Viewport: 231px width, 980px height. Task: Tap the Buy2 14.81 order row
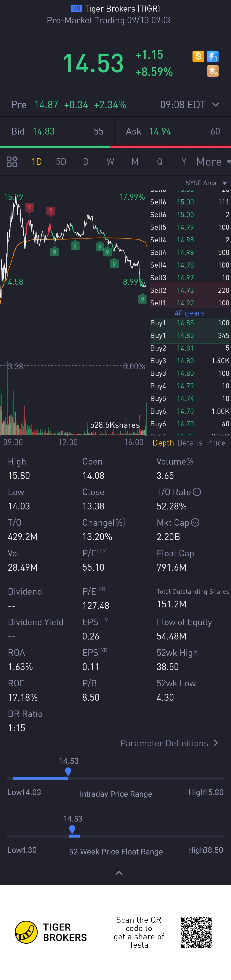pyautogui.click(x=190, y=348)
